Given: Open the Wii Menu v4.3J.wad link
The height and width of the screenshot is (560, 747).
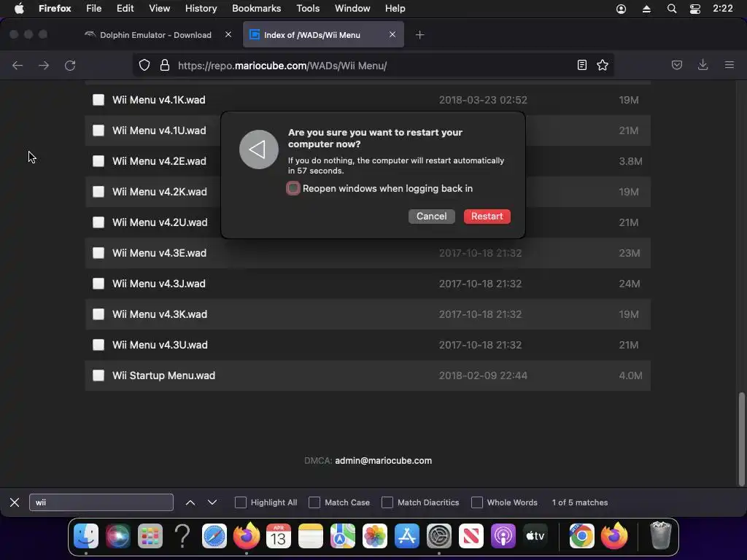Looking at the screenshot, I should click(x=158, y=284).
